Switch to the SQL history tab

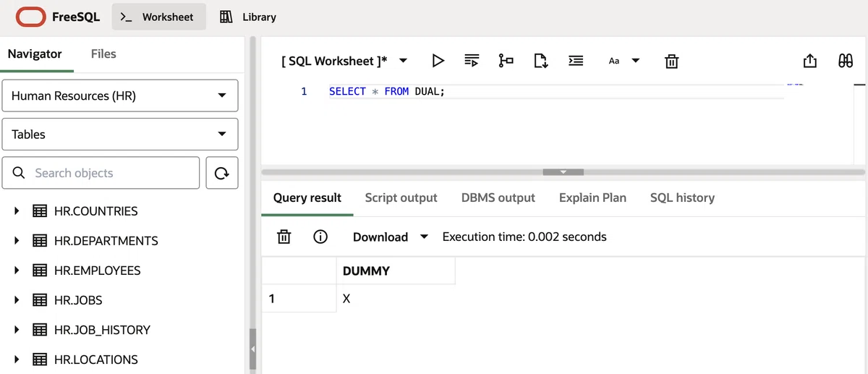click(682, 197)
